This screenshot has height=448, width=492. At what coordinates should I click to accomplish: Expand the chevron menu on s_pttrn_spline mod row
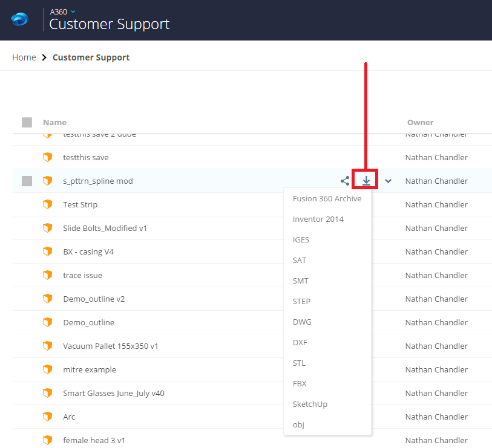click(x=388, y=181)
